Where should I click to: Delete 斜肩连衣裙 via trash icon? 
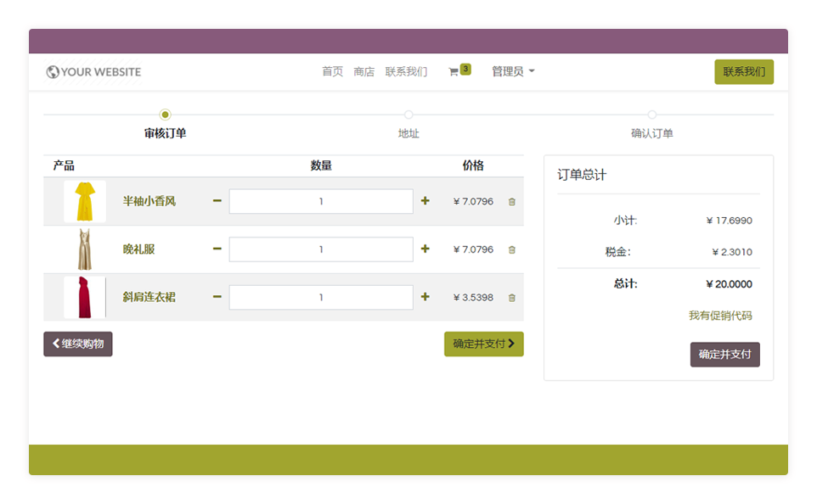coord(511,298)
